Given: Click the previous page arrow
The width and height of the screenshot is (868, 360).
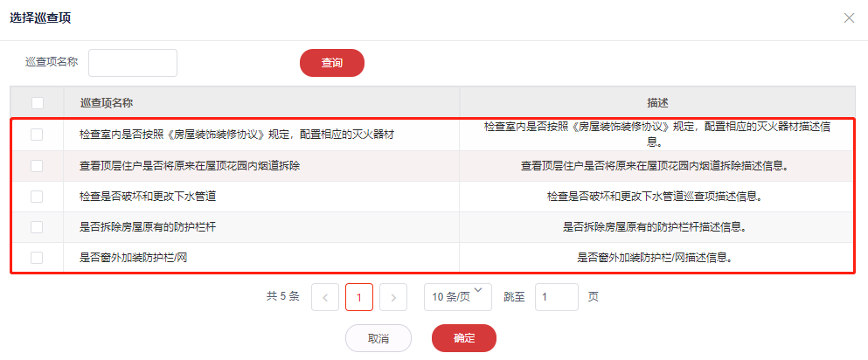Looking at the screenshot, I should tap(324, 297).
